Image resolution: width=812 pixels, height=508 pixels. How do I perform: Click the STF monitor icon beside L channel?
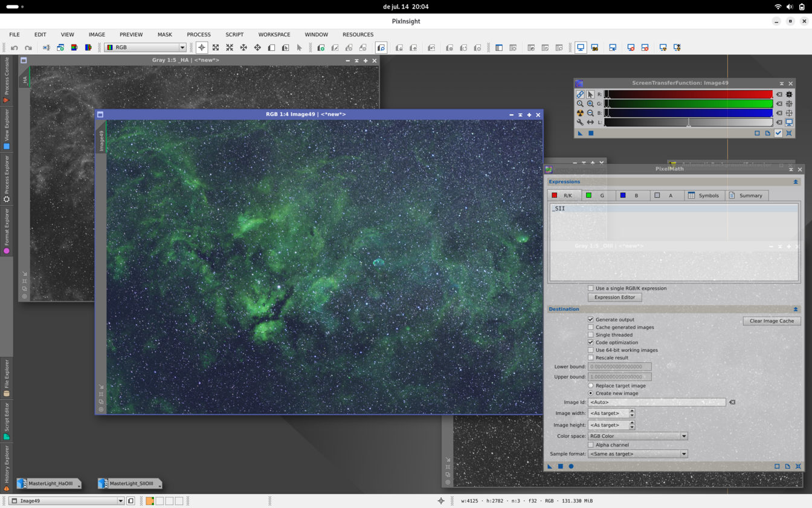(x=789, y=122)
